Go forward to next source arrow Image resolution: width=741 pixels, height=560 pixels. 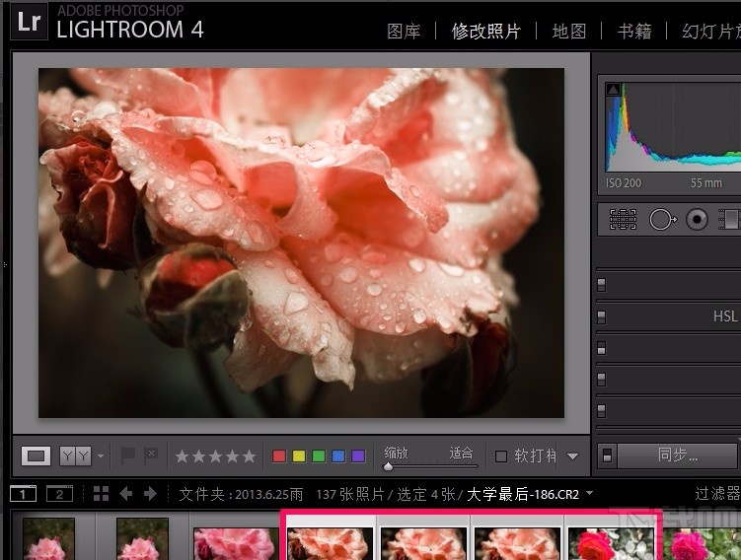150,494
